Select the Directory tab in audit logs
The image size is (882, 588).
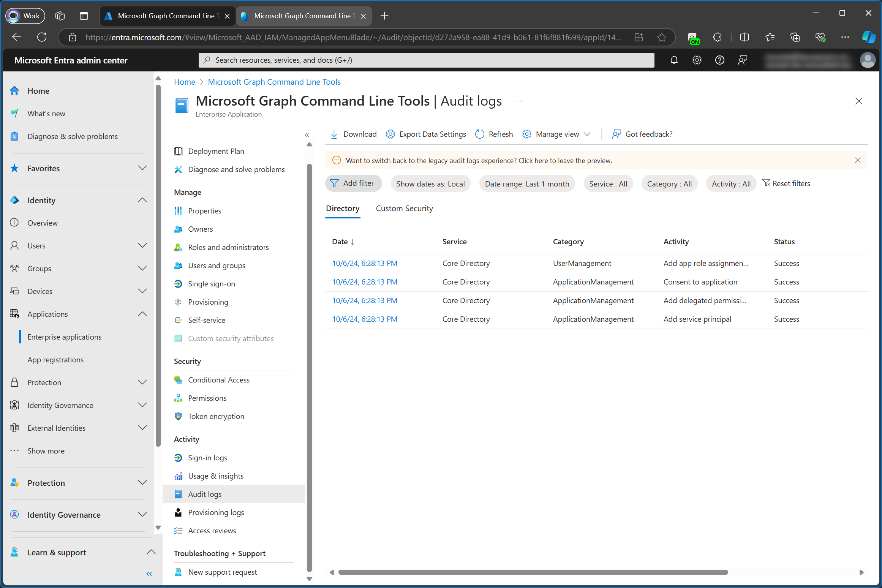point(343,208)
